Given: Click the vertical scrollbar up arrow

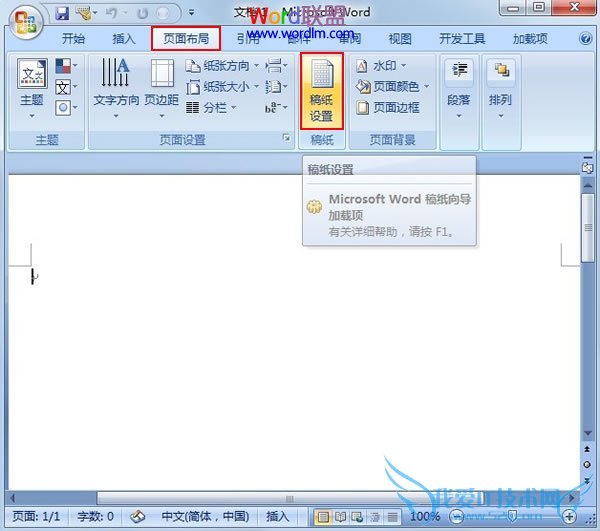Looking at the screenshot, I should tap(588, 186).
